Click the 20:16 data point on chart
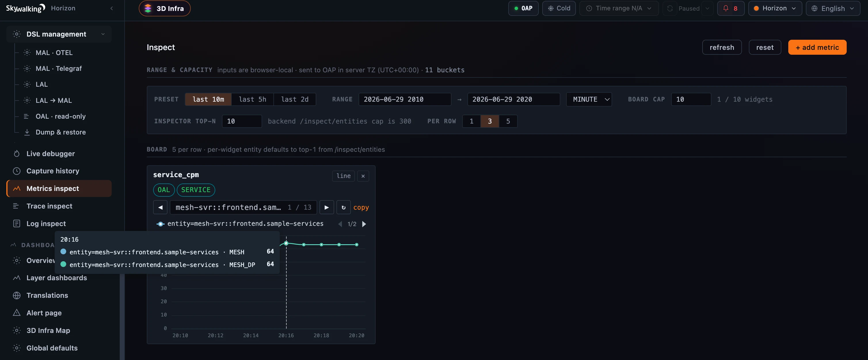The image size is (868, 360). (x=286, y=243)
